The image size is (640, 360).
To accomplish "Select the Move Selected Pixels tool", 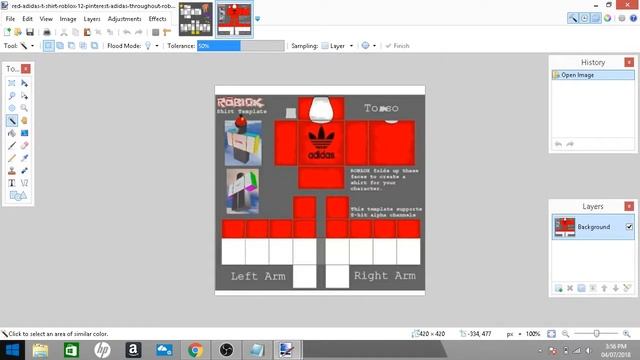I will click(24, 83).
